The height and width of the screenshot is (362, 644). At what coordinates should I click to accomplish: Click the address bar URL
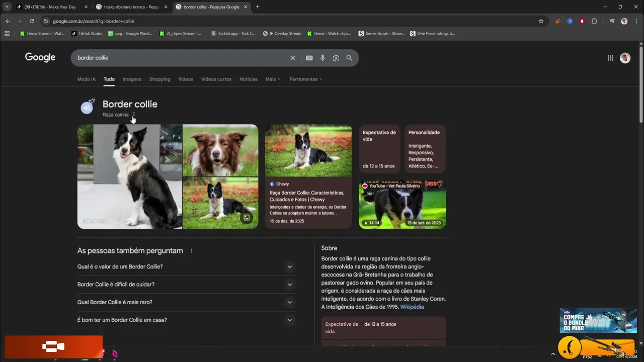click(x=93, y=21)
